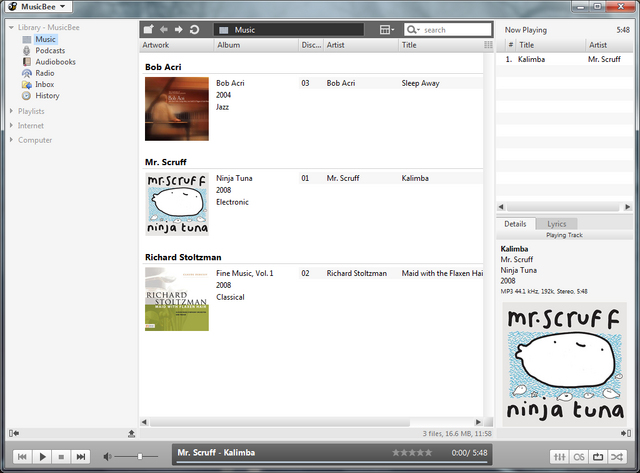
Task: Sort Now Playing by Artist column
Action: (609, 45)
